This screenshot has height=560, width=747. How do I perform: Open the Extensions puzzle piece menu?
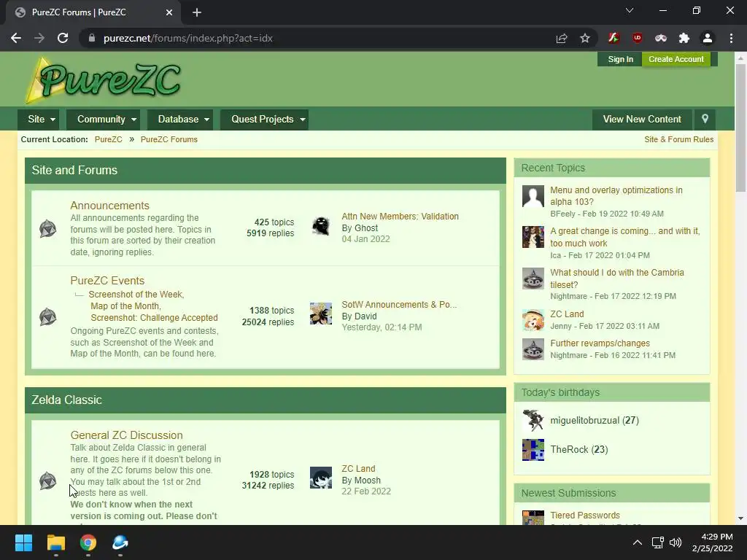(684, 38)
